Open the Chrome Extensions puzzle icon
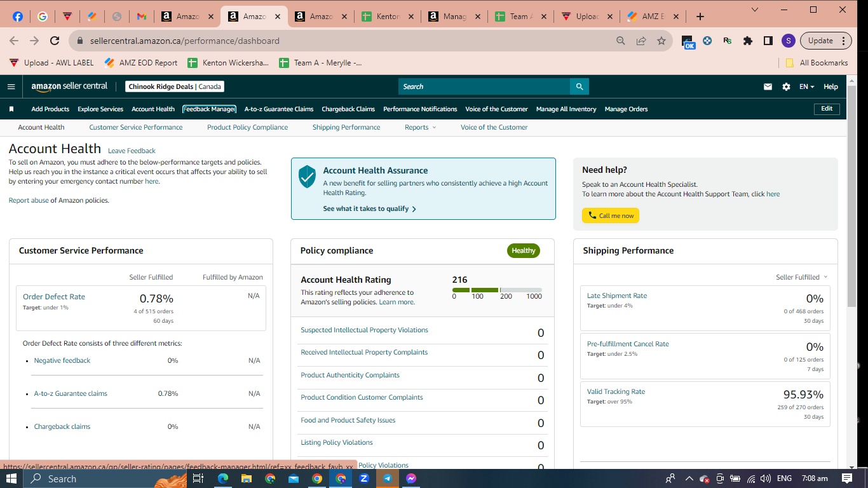This screenshot has width=868, height=488. click(748, 41)
